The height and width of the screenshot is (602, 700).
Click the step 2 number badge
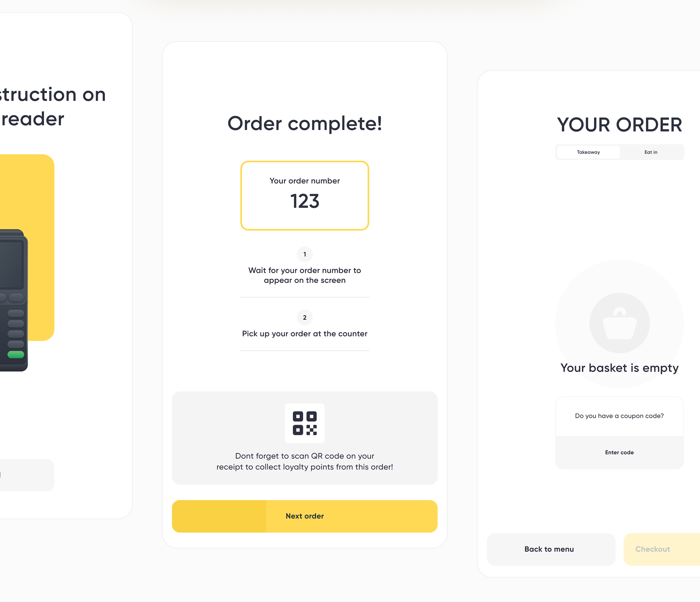coord(304,317)
